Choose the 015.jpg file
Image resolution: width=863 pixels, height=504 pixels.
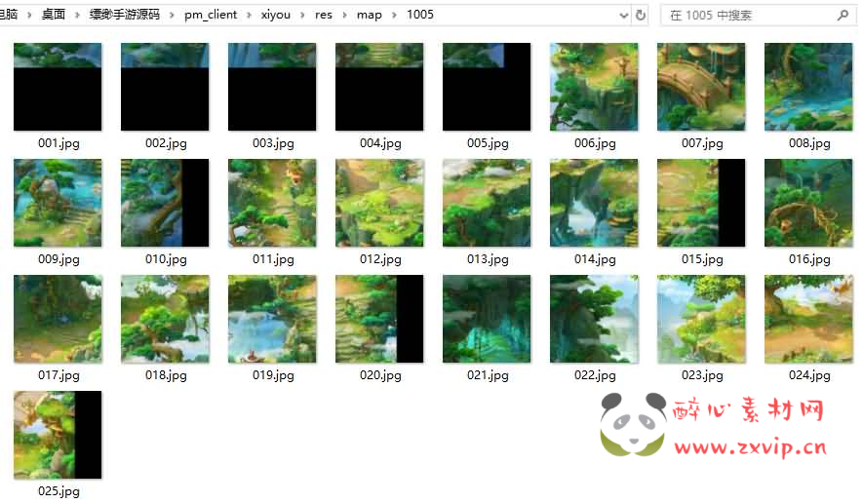701,203
